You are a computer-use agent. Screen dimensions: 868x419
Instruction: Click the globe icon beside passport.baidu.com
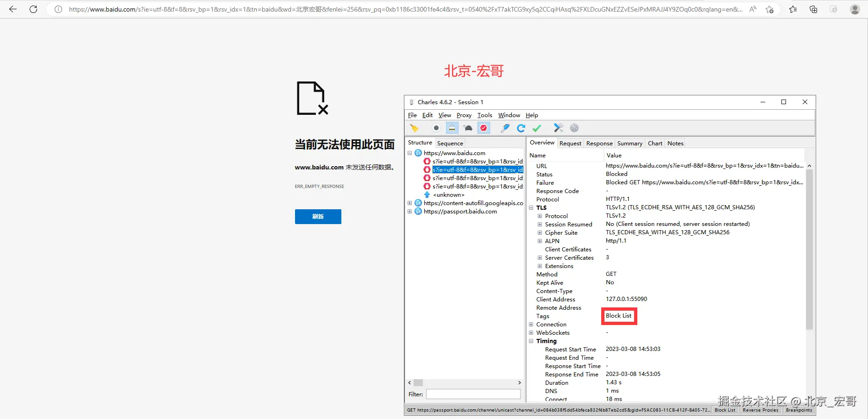418,212
